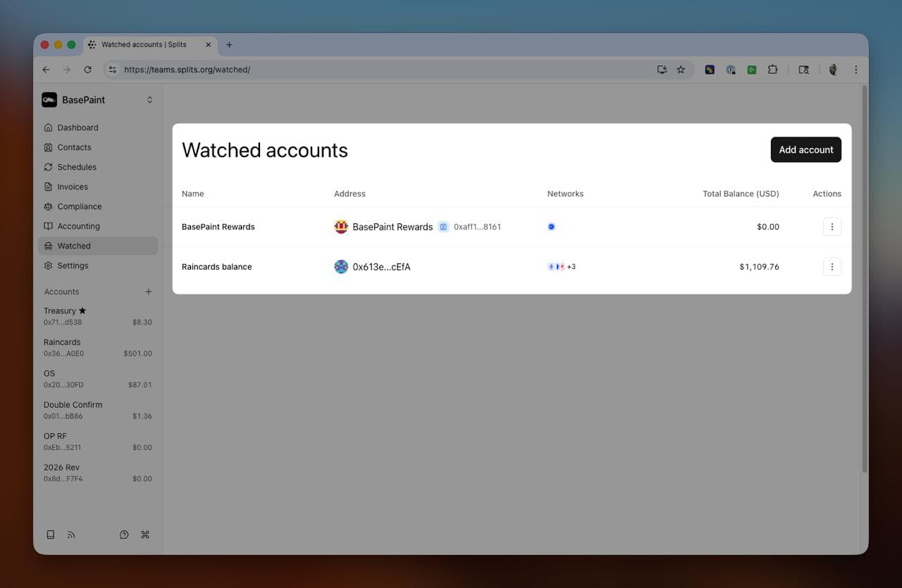Expand the BasePaint team switcher
The width and height of the screenshot is (902, 588).
[149, 100]
